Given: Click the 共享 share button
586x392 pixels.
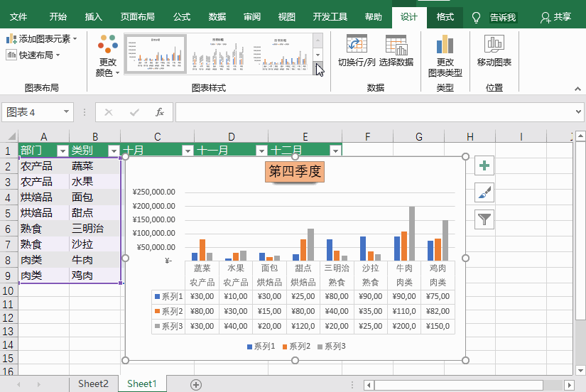Looking at the screenshot, I should click(x=555, y=17).
